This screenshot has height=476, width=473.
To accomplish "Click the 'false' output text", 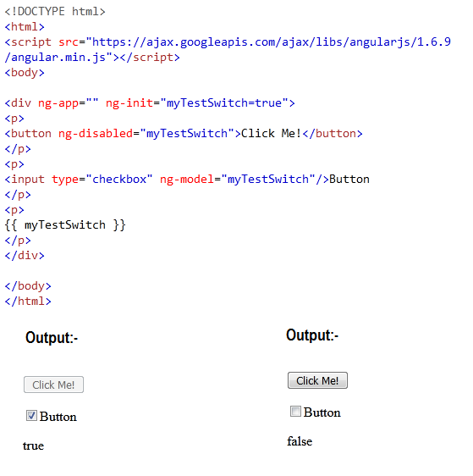I will [x=300, y=441].
